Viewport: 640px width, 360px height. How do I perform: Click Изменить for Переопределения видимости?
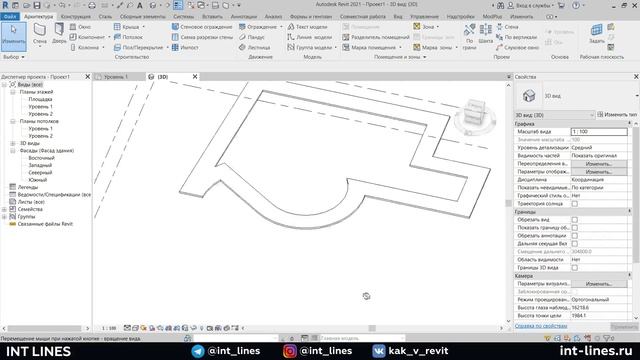[599, 164]
